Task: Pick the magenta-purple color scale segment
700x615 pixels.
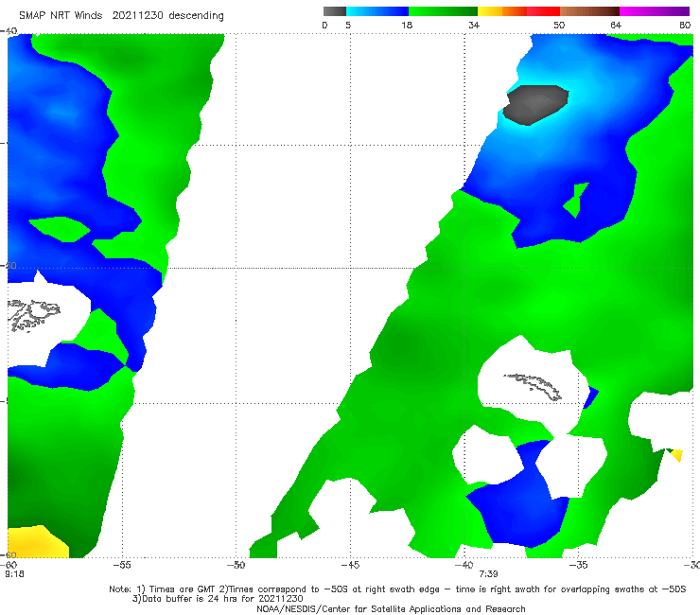Action: click(655, 11)
